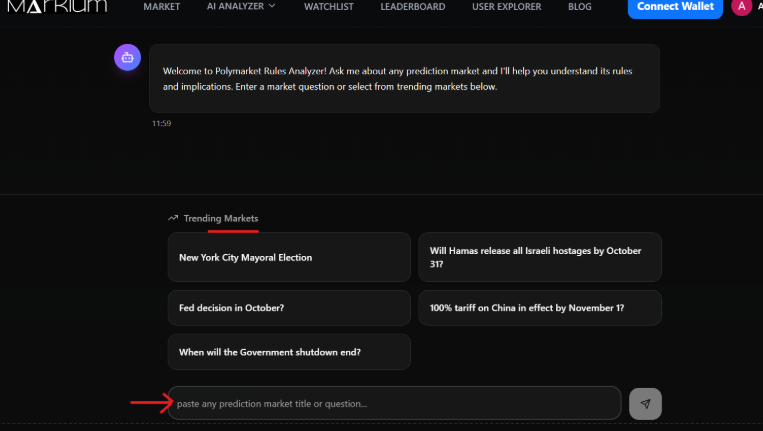Open the MARKET page
This screenshot has width=763, height=431.
(162, 7)
